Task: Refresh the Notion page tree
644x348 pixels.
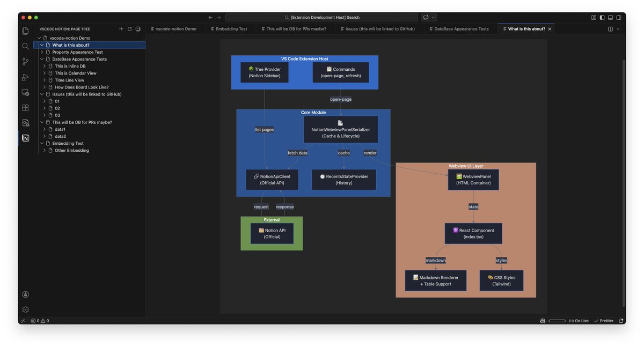Action: click(129, 29)
